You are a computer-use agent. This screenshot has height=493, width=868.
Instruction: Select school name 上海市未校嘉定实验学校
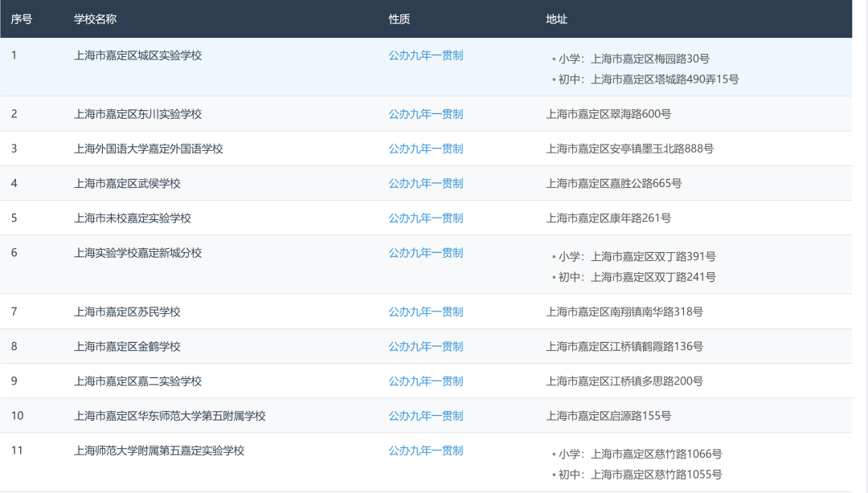(133, 218)
